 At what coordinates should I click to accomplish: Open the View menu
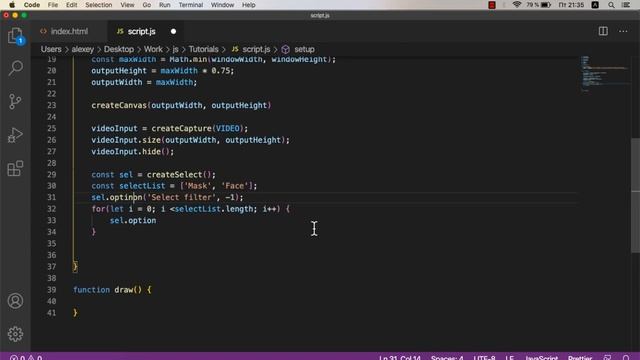point(127,5)
